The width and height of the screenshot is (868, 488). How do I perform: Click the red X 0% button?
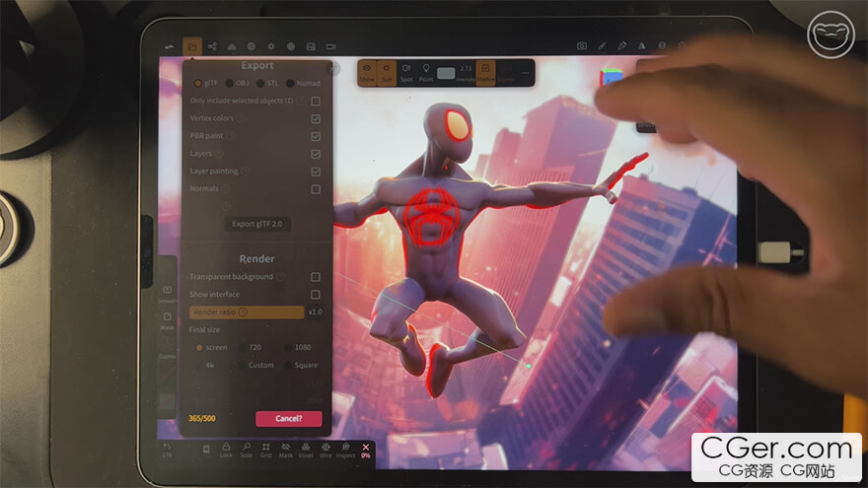pos(365,451)
